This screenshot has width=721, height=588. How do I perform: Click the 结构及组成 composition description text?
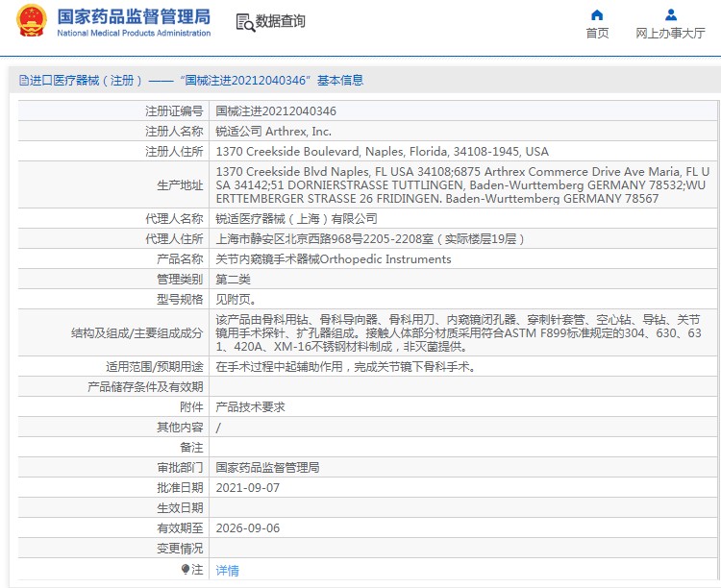click(x=459, y=332)
